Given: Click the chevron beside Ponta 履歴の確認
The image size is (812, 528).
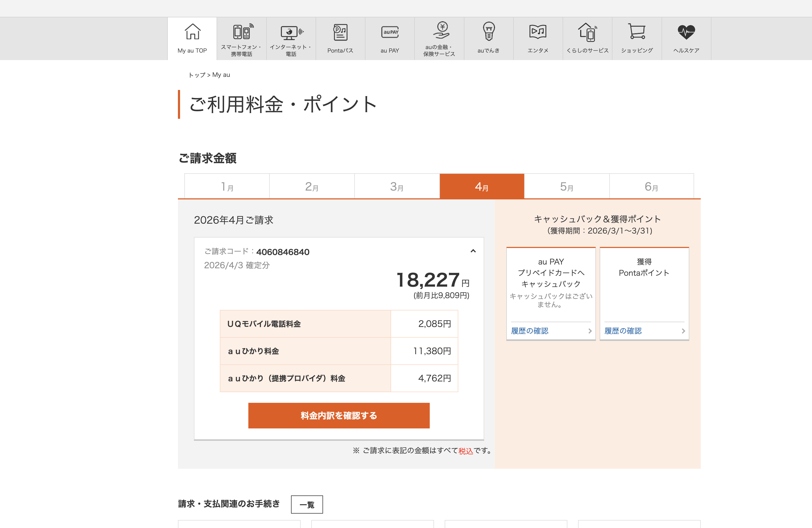Looking at the screenshot, I should click(683, 331).
